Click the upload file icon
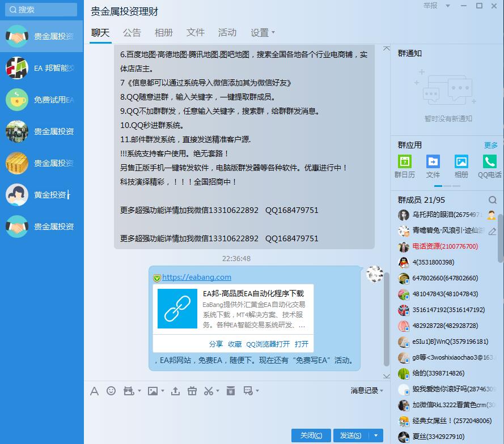504x444 pixels. click(176, 391)
